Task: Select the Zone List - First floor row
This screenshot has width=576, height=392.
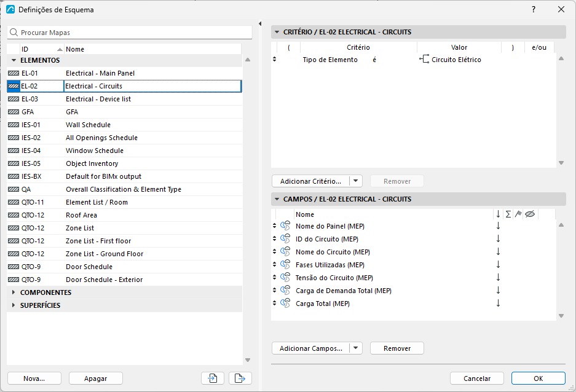Action: pos(125,241)
